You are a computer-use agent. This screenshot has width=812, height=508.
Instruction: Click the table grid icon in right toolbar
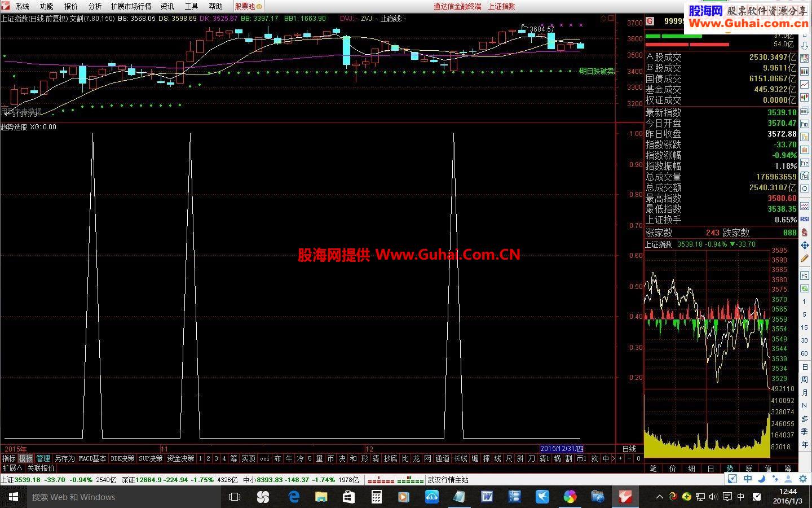(x=805, y=71)
